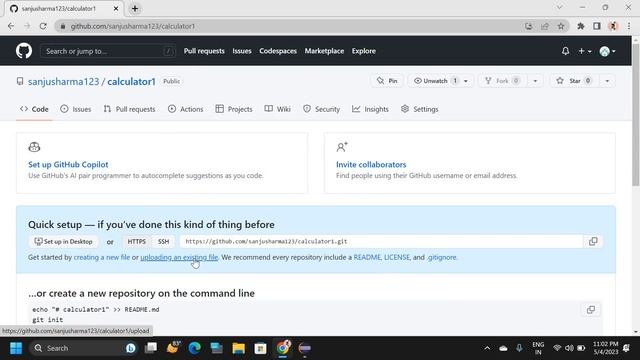Share this page via share icon
Image resolution: width=640 pixels, height=360 pixels.
tap(545, 26)
